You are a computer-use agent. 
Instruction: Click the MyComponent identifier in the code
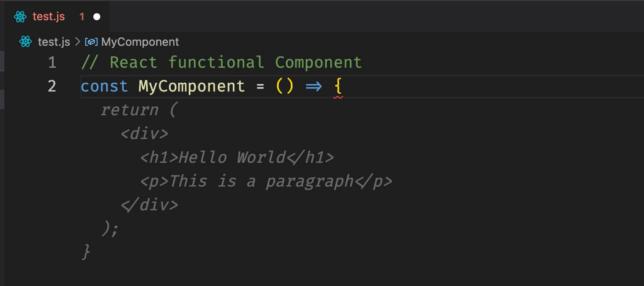pyautogui.click(x=191, y=87)
